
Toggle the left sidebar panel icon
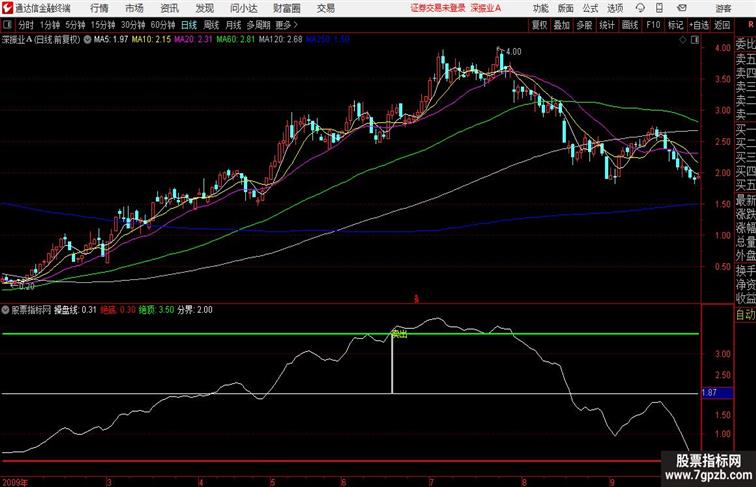(x=7, y=25)
